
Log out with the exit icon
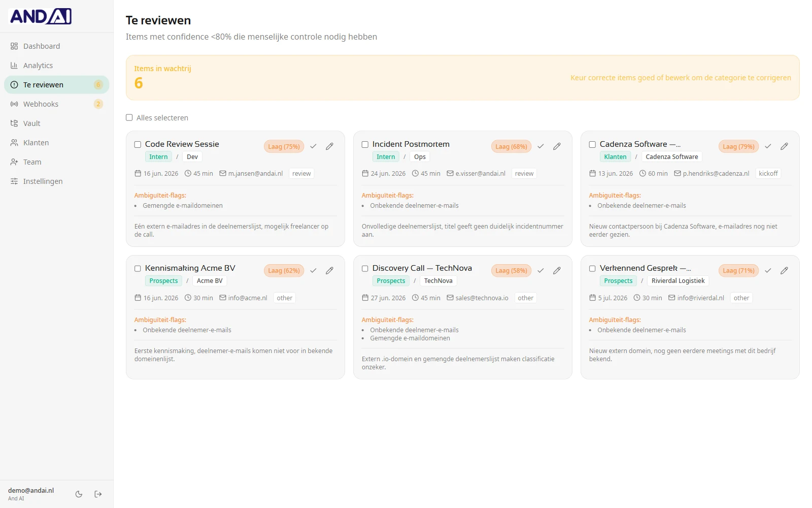click(x=98, y=494)
